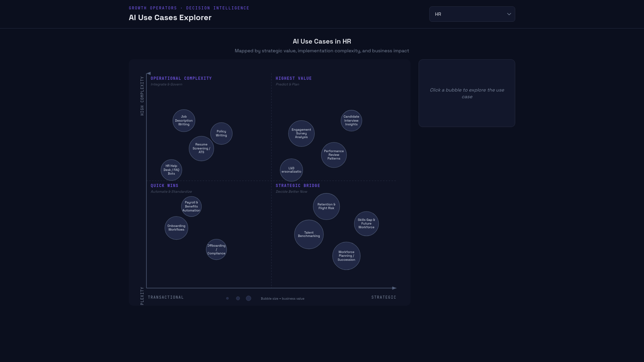Click the 'Bubble size = business value' legend text
The image size is (644, 362).
282,299
